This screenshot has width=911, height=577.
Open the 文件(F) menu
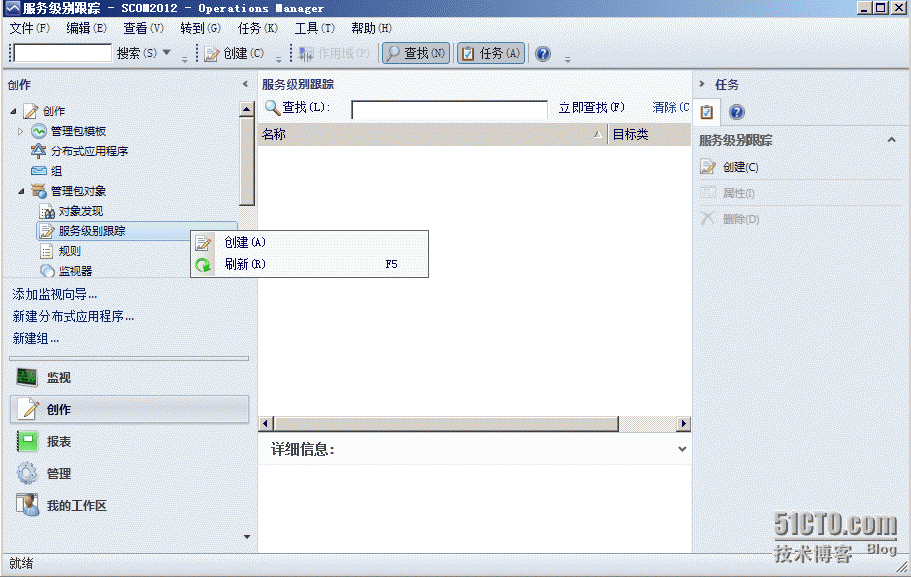(30, 28)
